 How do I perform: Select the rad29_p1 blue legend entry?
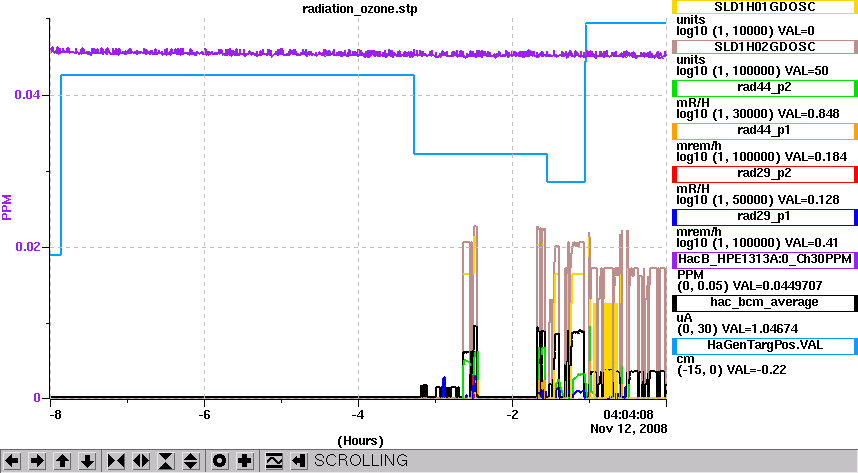[x=764, y=217]
